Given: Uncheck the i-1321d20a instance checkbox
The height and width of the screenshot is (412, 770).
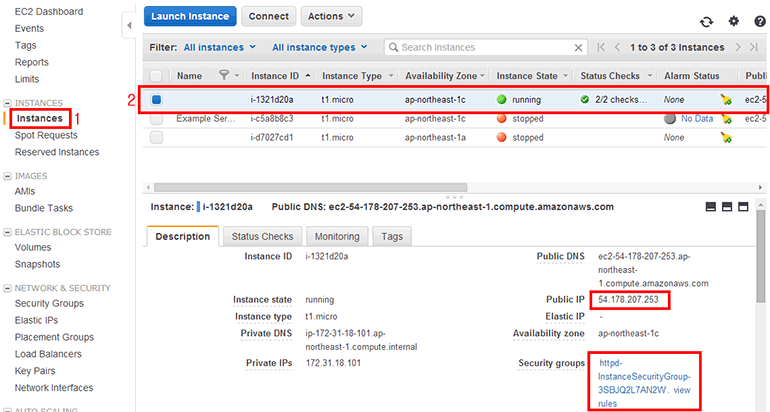Looking at the screenshot, I should 156,99.
